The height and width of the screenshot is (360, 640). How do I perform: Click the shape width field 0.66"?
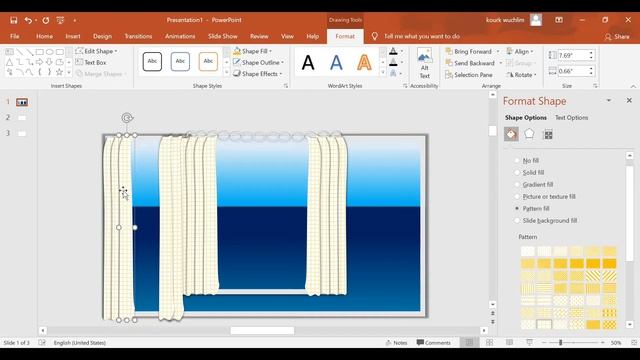pos(573,71)
